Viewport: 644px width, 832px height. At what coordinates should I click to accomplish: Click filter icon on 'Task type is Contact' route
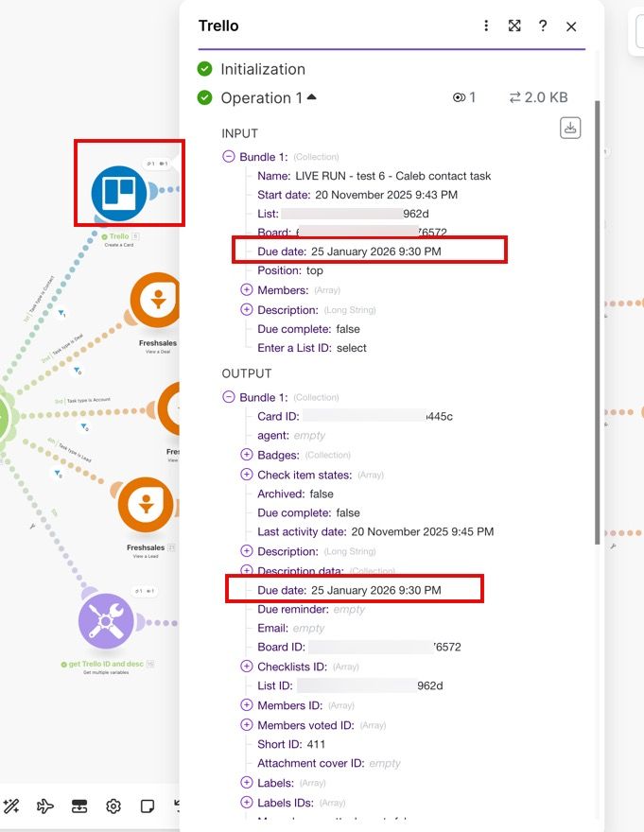(61, 313)
